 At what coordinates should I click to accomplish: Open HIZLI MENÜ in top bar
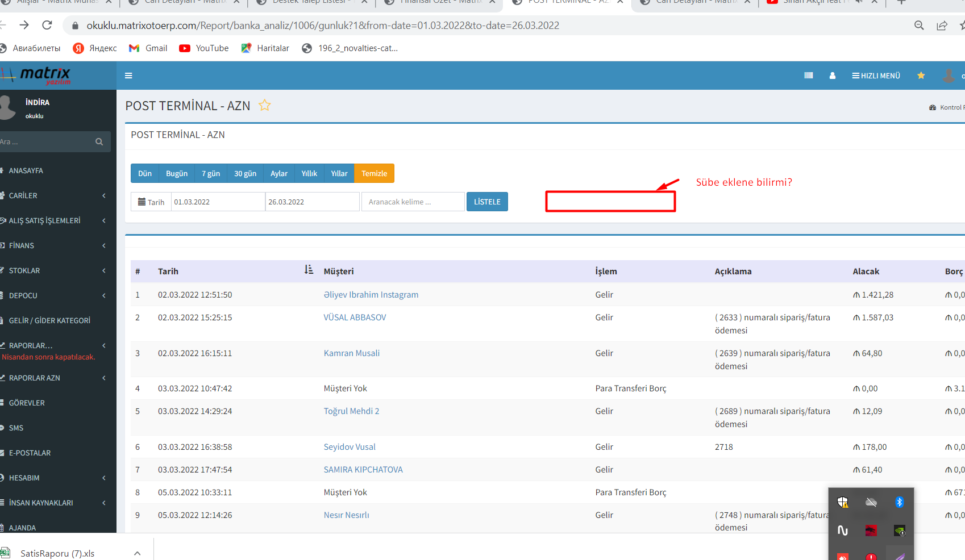(876, 76)
